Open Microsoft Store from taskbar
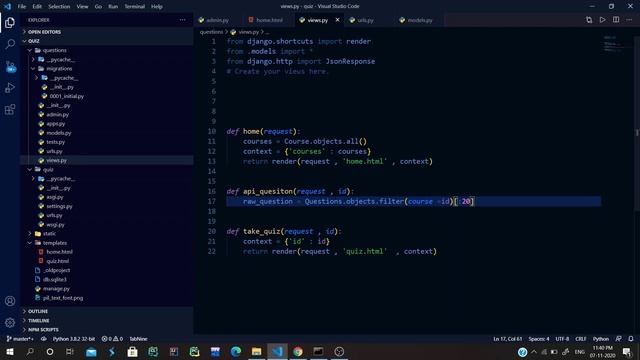640x360 pixels. [x=132, y=351]
